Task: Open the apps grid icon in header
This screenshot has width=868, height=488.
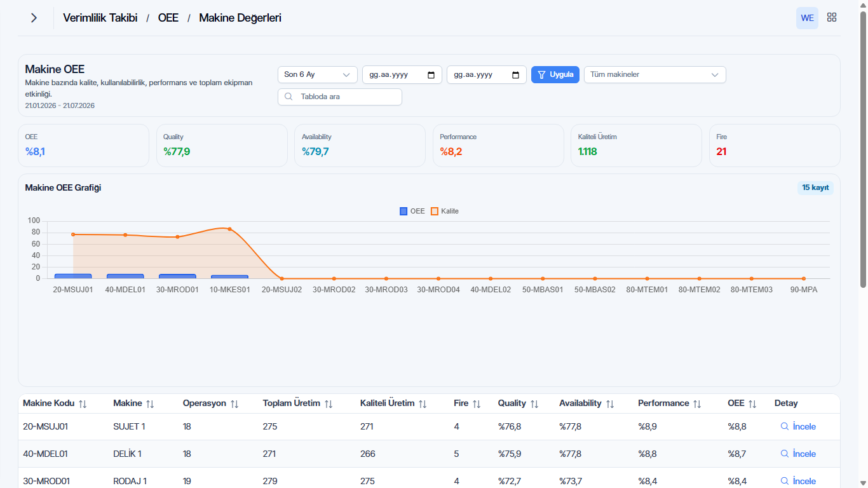Action: [832, 18]
